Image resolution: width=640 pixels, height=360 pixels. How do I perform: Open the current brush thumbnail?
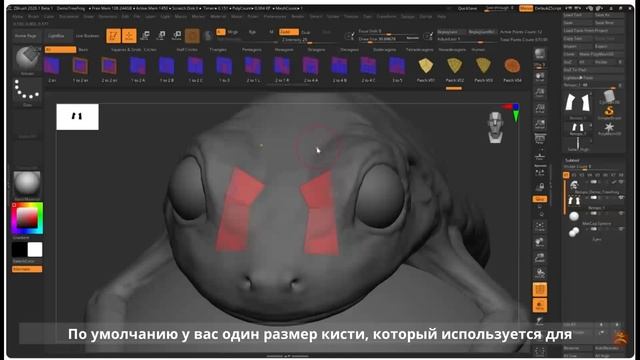tap(27, 60)
